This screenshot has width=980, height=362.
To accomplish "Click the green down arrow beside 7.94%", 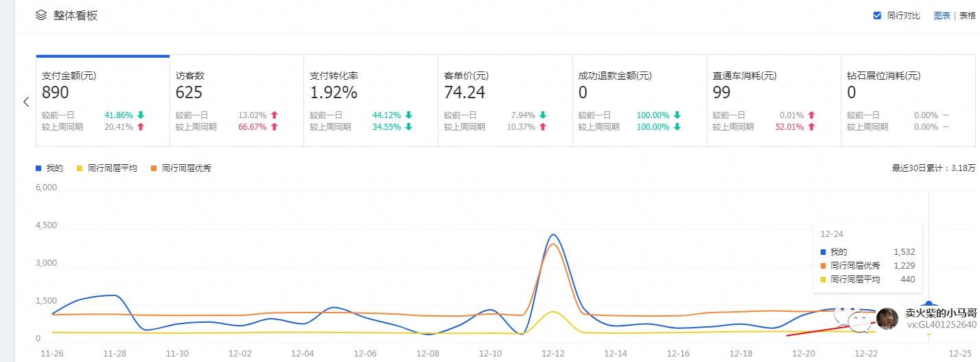I will tap(543, 115).
